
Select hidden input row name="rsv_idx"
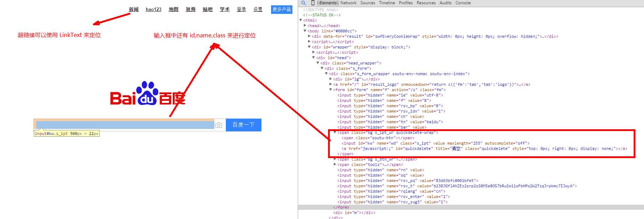coord(391,111)
